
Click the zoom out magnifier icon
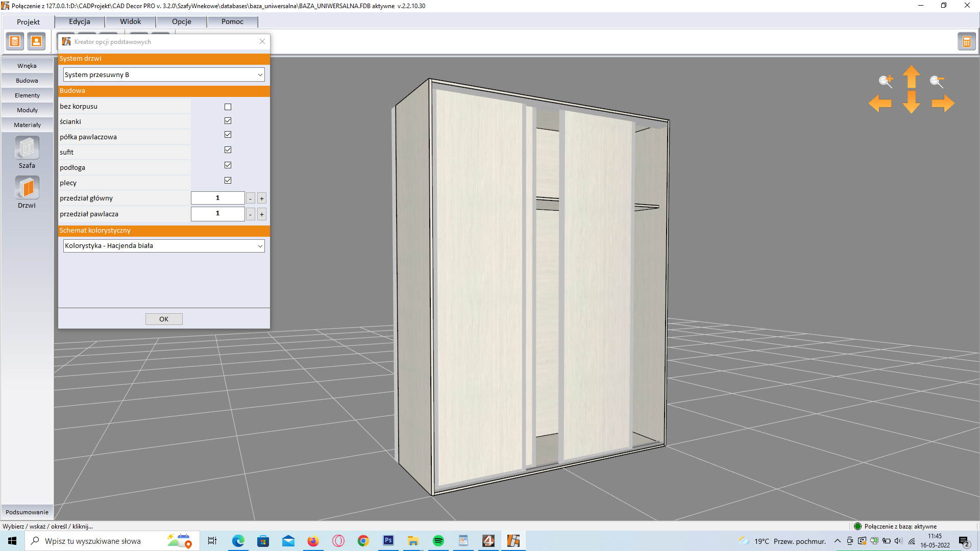pyautogui.click(x=937, y=81)
